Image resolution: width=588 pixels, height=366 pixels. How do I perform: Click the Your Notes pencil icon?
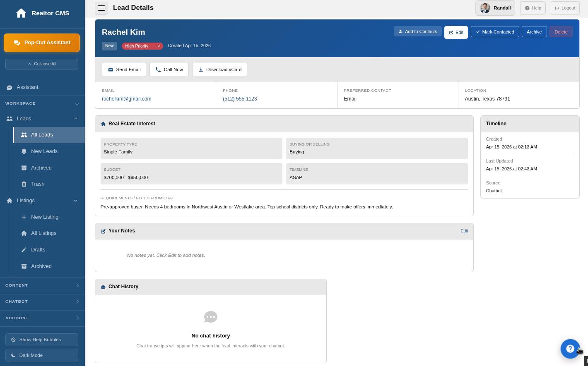[x=103, y=231]
